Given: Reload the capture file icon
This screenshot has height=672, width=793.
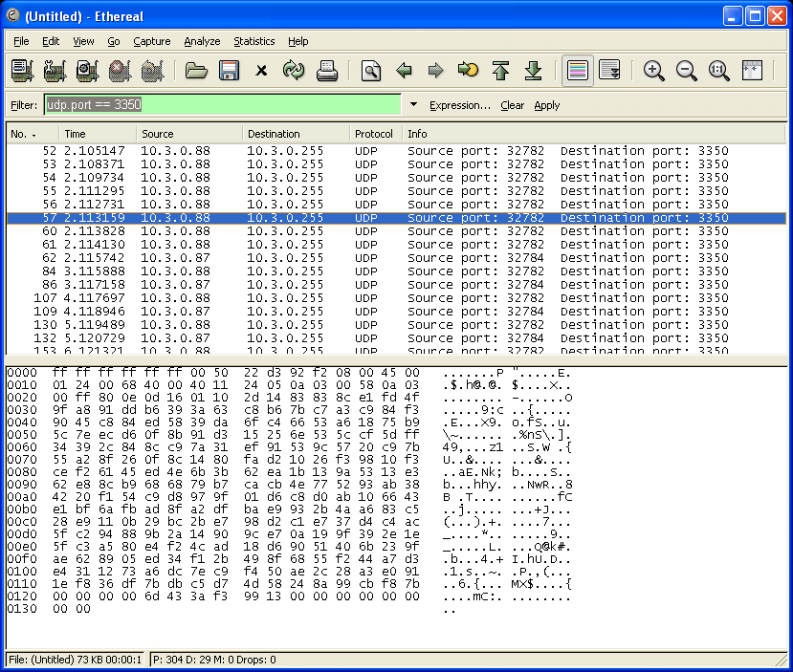Looking at the screenshot, I should (294, 70).
